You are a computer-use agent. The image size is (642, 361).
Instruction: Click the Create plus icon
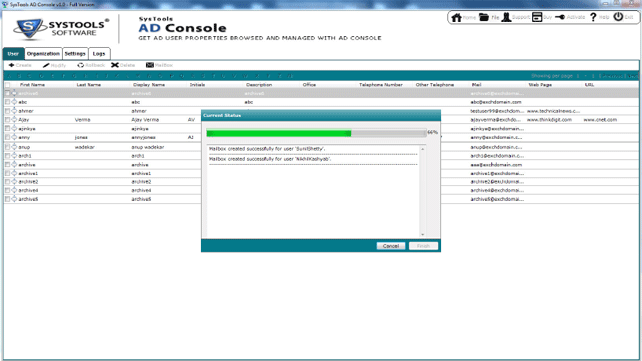pos(11,65)
